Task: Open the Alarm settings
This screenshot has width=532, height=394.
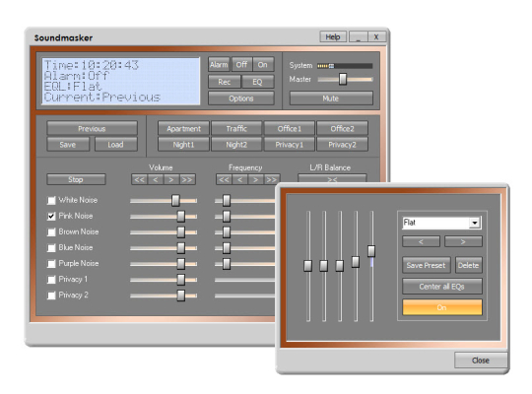Action: click(x=219, y=64)
